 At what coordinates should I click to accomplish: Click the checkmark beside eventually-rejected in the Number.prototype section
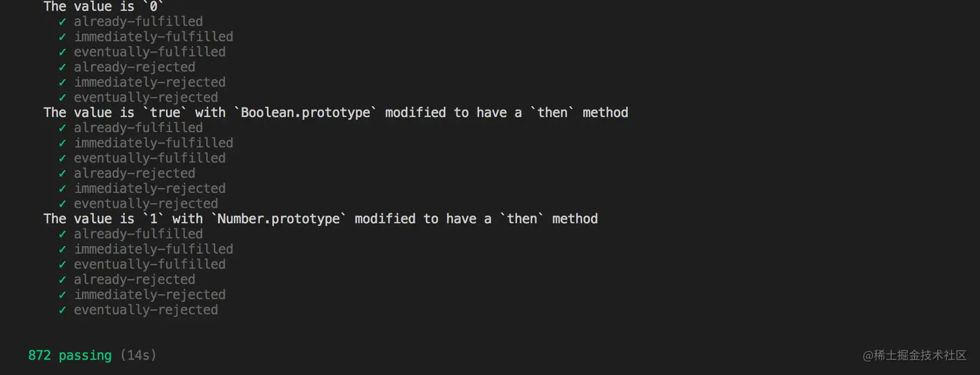pos(62,310)
